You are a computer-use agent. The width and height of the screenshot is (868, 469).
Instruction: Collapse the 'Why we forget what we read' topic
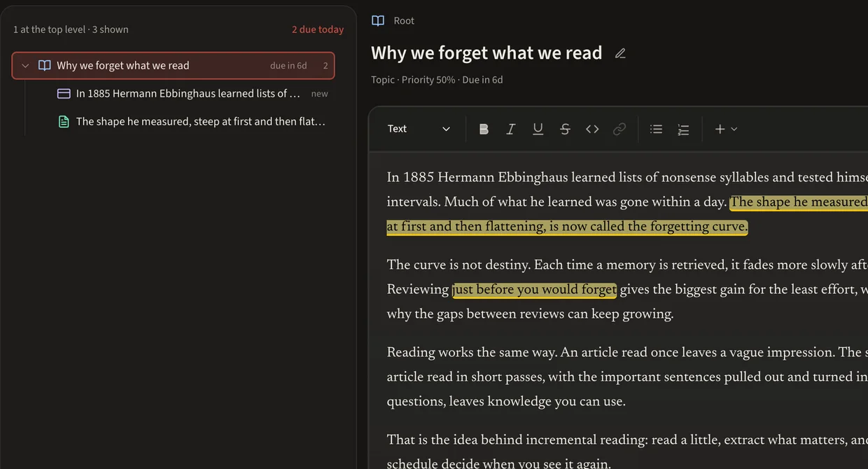coord(25,66)
